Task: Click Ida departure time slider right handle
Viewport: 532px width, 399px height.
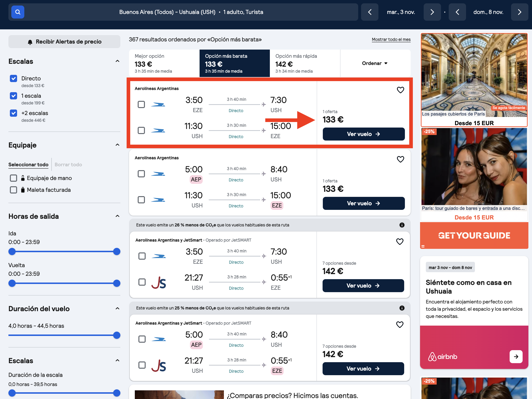Action: [x=117, y=252]
